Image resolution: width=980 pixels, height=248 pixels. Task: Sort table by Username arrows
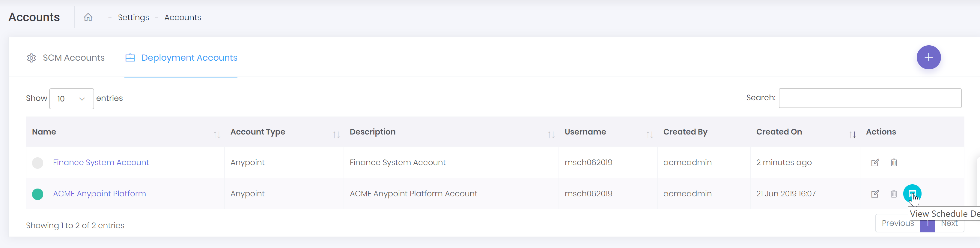point(649,135)
